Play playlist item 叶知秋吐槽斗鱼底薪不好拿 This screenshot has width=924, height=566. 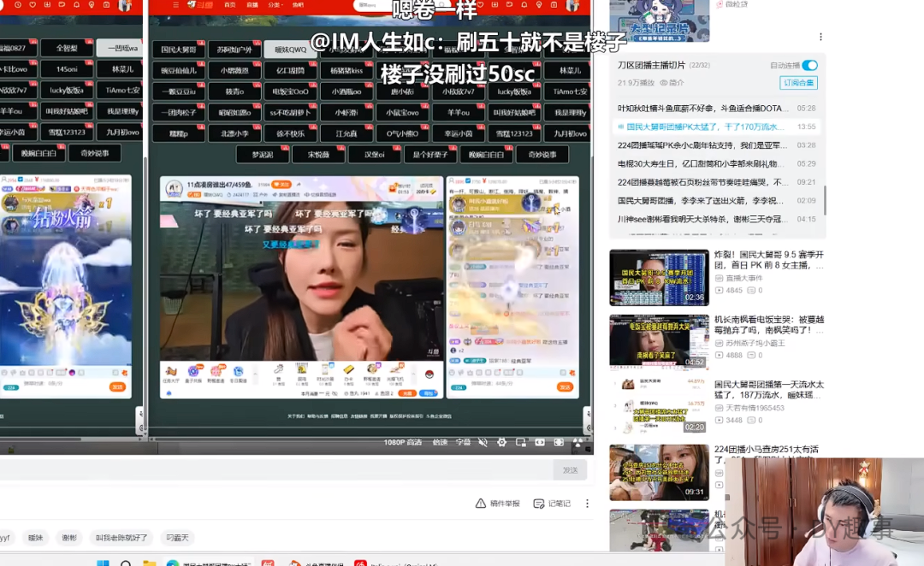tap(716, 109)
